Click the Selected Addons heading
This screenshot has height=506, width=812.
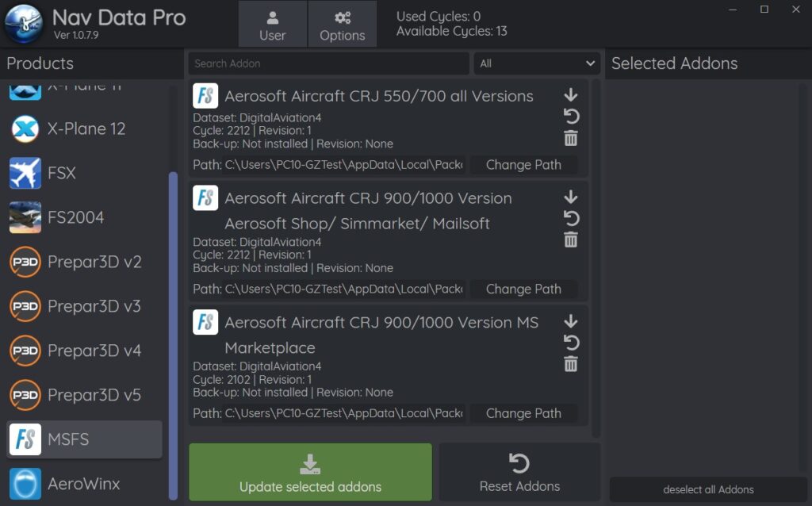pyautogui.click(x=674, y=63)
